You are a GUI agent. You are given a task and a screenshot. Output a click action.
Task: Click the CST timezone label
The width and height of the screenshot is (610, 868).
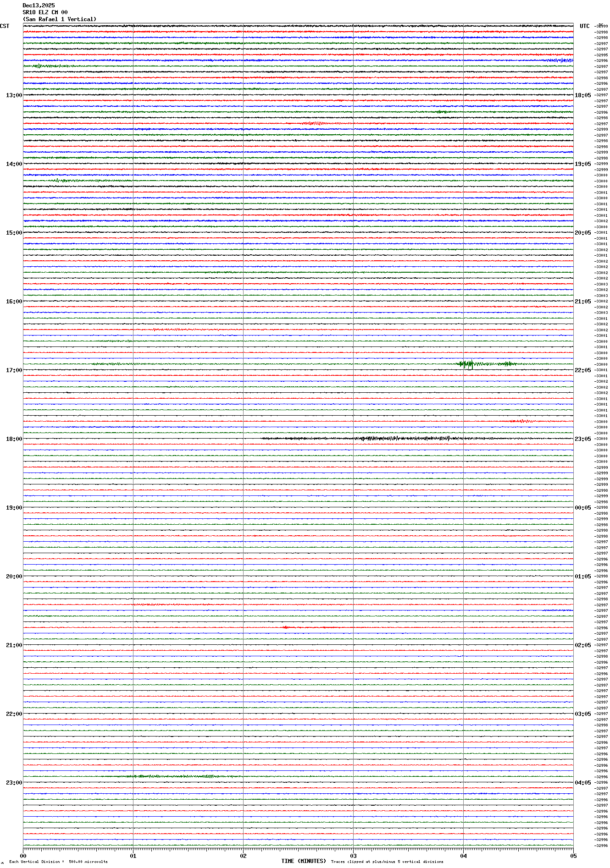5,26
